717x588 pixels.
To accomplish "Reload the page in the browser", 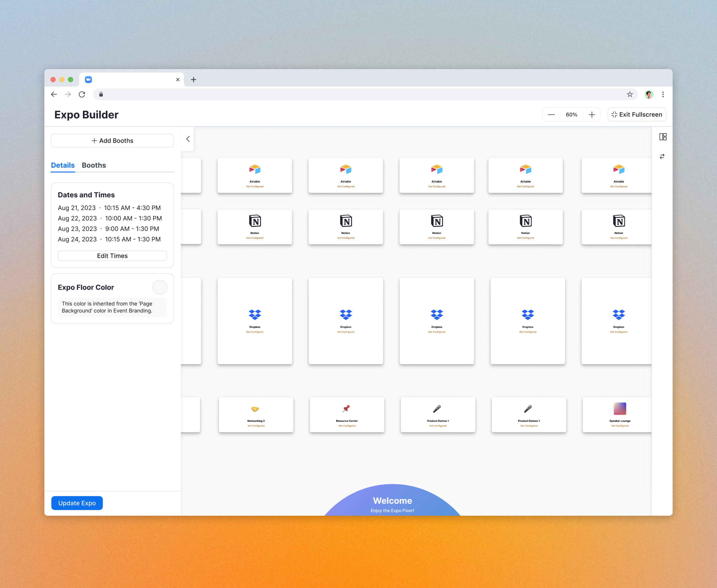I will (x=82, y=95).
